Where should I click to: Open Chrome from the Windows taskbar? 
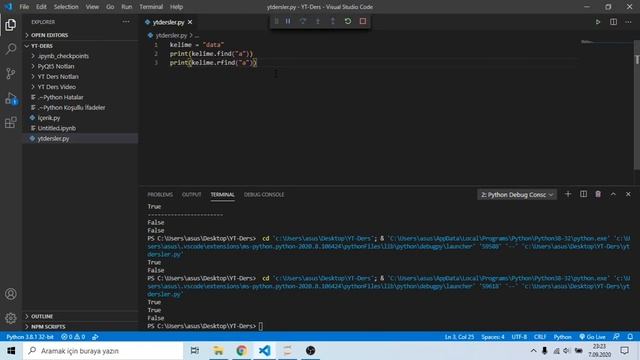[x=241, y=351]
